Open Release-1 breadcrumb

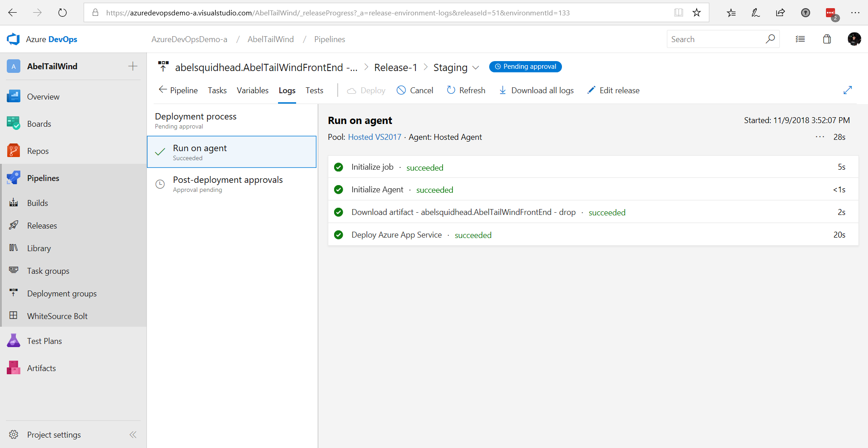(x=396, y=67)
